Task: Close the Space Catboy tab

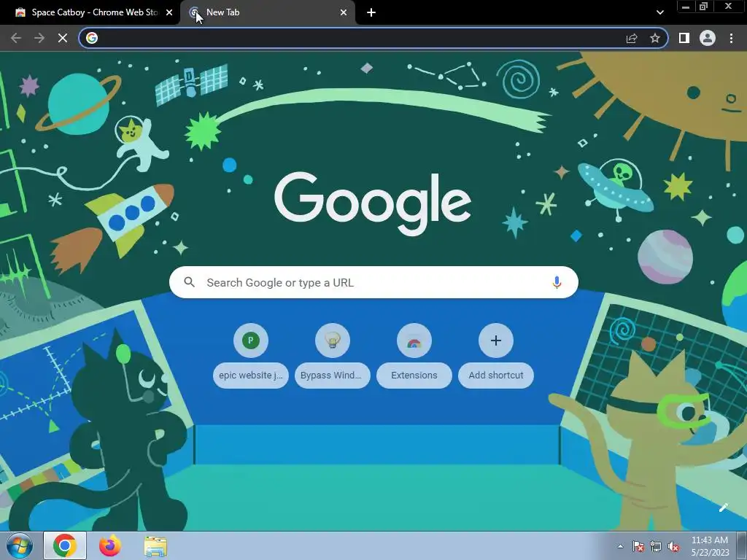Action: (169, 12)
